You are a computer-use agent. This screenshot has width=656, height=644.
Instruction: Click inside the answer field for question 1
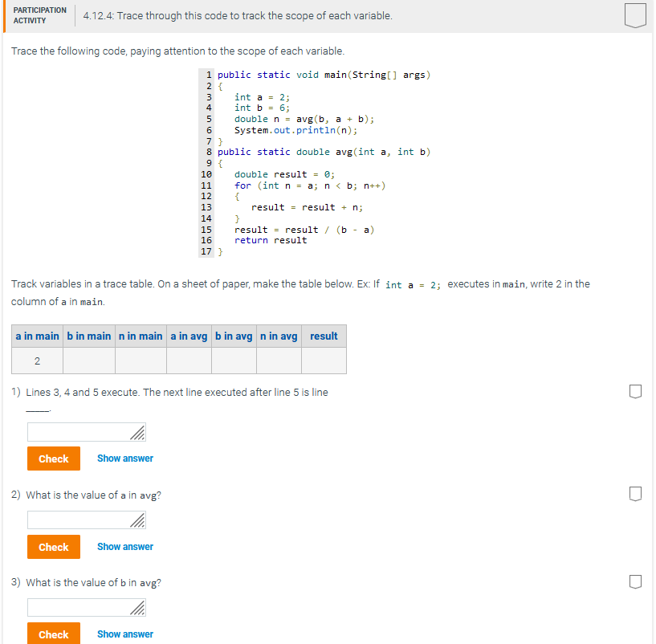coord(80,432)
